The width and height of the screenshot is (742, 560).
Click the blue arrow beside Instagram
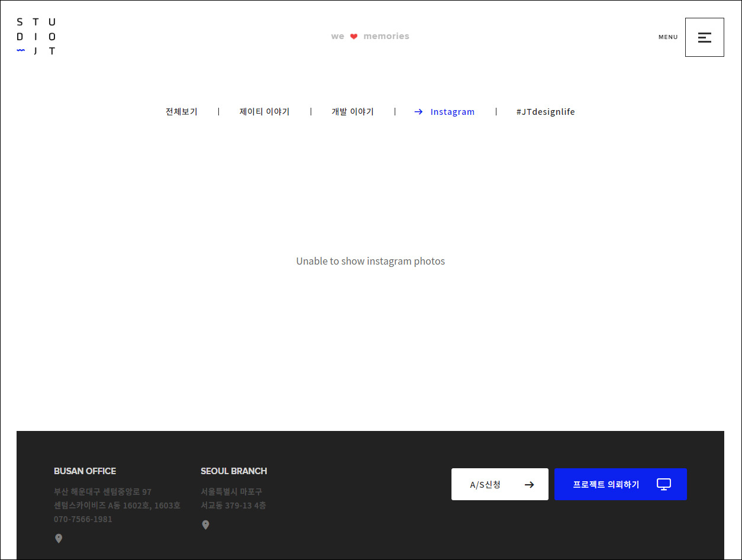click(418, 112)
